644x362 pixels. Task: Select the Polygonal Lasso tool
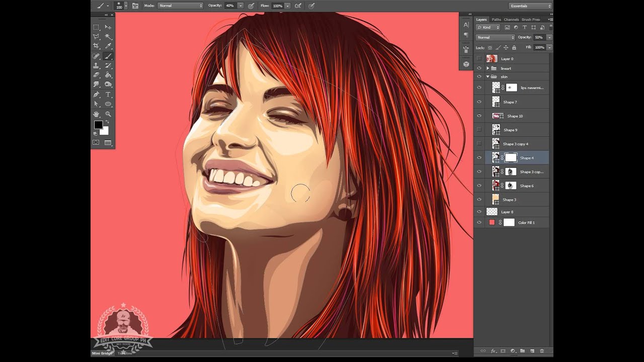96,37
